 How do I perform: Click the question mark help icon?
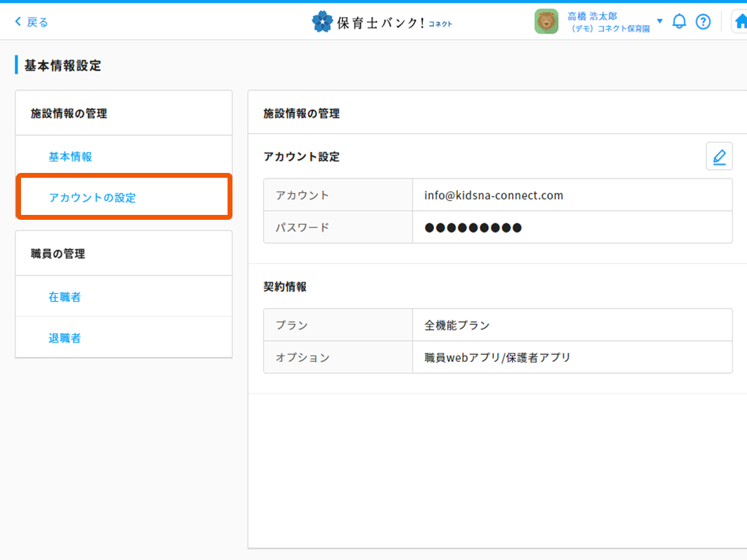click(x=703, y=22)
